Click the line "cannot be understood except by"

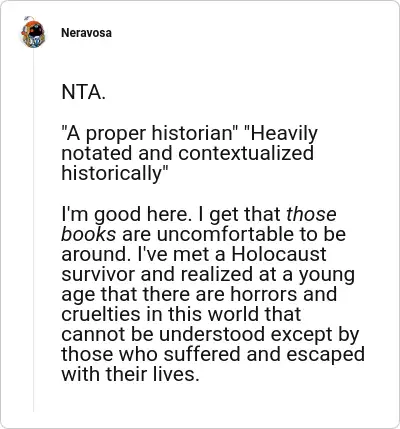[x=210, y=335]
